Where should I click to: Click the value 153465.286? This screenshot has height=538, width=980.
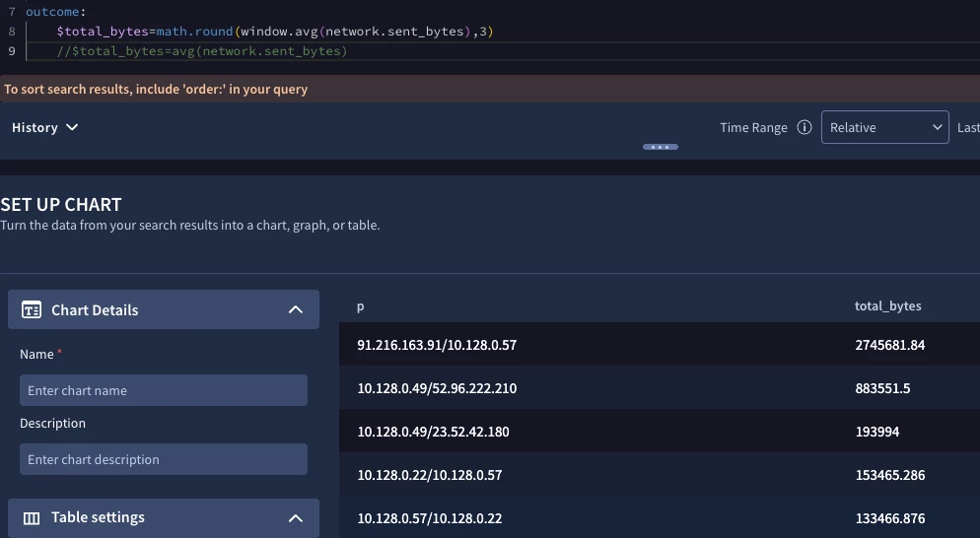click(890, 475)
